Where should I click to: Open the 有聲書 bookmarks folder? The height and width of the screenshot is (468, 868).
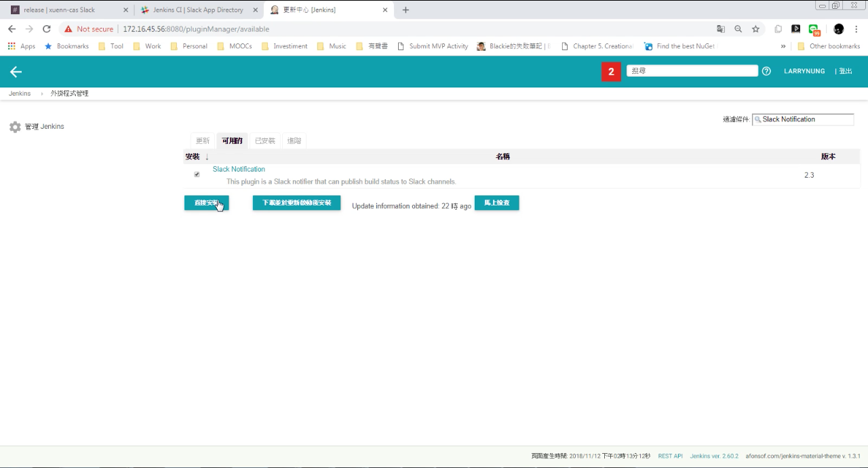[x=372, y=46]
